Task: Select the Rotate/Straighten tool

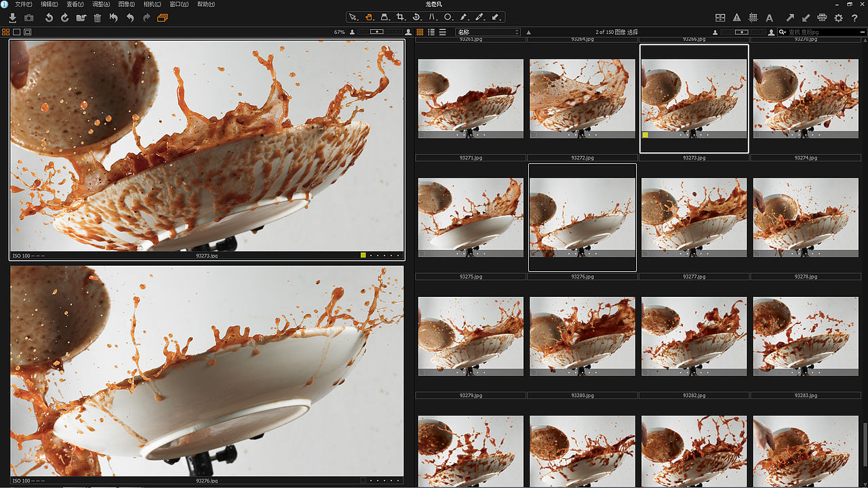Action: point(416,17)
